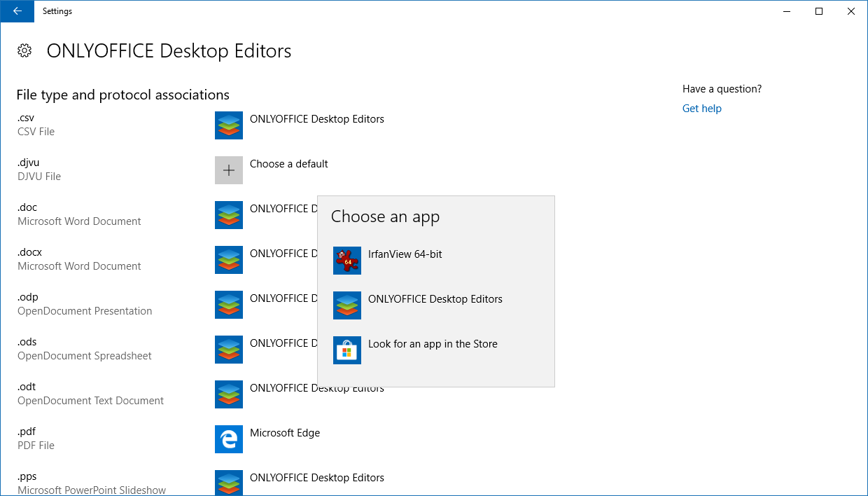This screenshot has height=496, width=868.
Task: Click the back arrow in title bar
Action: tap(17, 11)
